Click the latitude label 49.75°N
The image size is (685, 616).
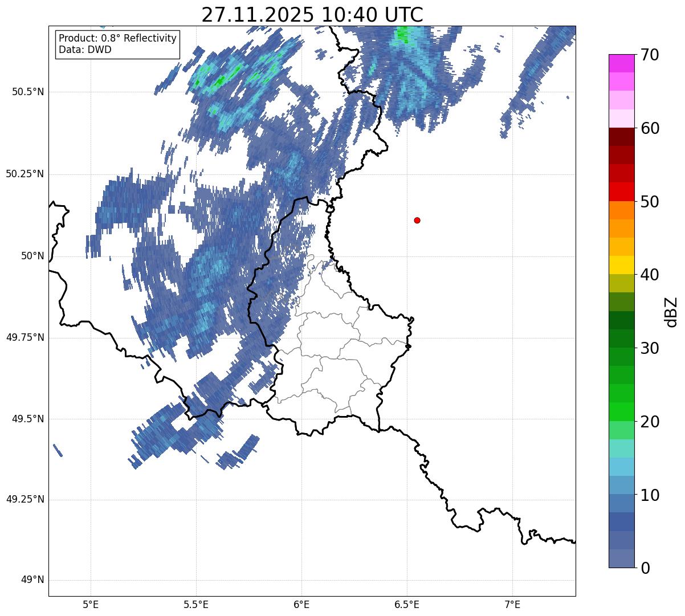pyautogui.click(x=25, y=337)
